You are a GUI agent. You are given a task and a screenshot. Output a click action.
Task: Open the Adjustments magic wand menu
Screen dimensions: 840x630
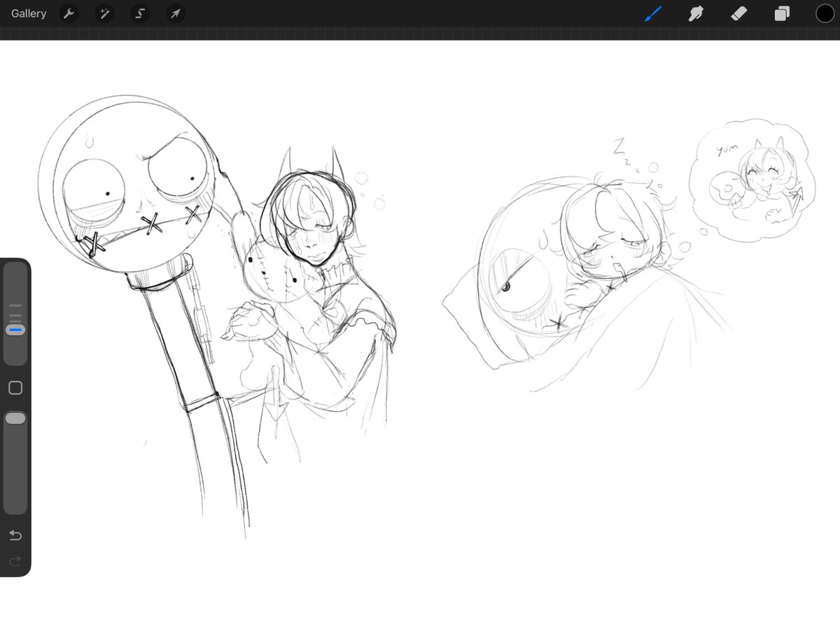pos(104,13)
